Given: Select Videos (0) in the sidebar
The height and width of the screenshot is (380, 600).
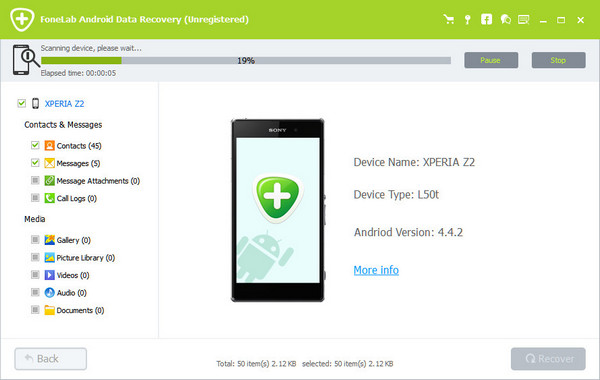Looking at the screenshot, I should [x=73, y=275].
